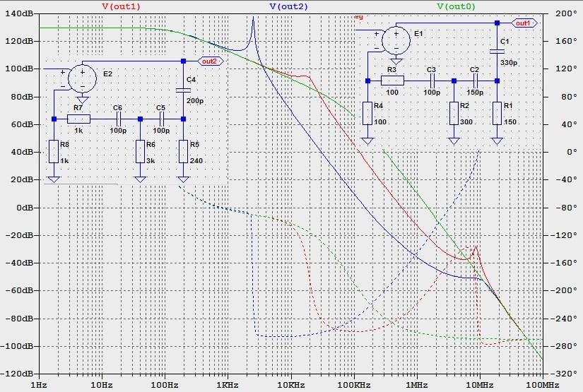Screen dimensions: 583x392
Task: Click the 300 value of R2
Action: [466, 122]
